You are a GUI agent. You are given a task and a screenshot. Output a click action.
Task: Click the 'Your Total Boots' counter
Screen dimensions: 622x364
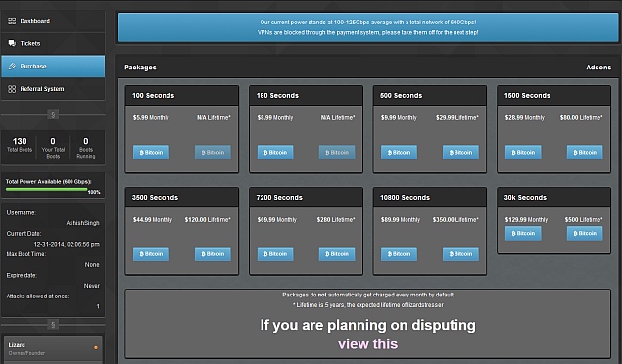tap(53, 148)
